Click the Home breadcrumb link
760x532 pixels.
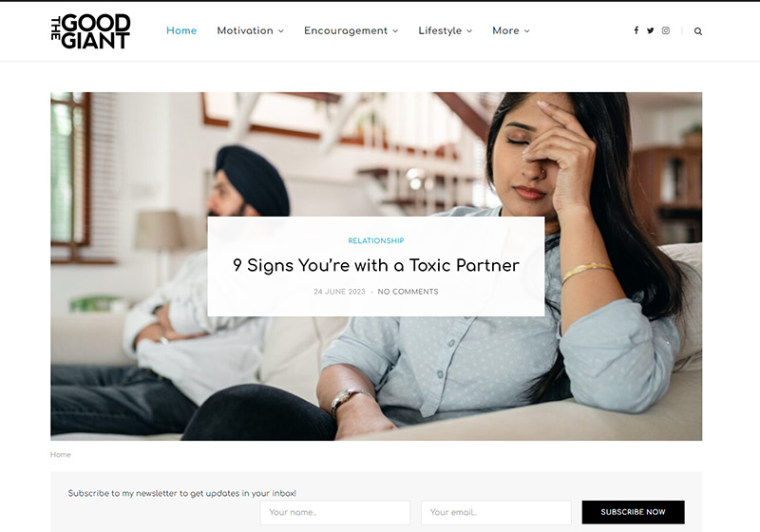coord(61,454)
